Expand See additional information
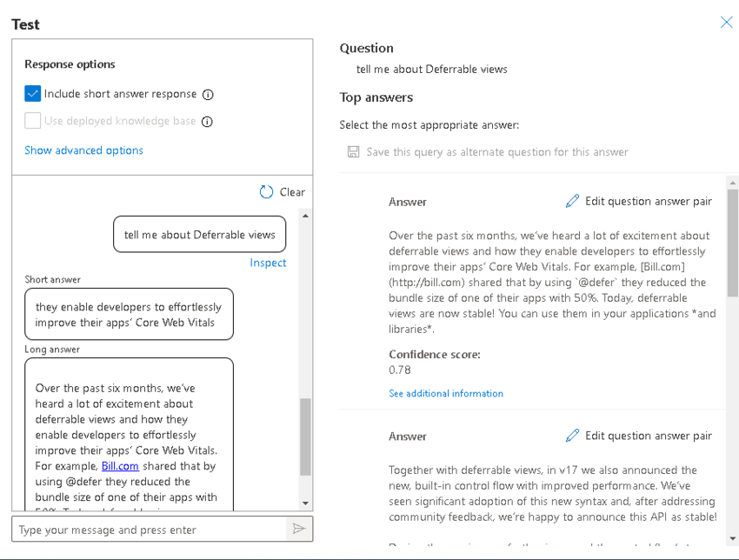Viewport: 739px width, 560px height. click(446, 393)
